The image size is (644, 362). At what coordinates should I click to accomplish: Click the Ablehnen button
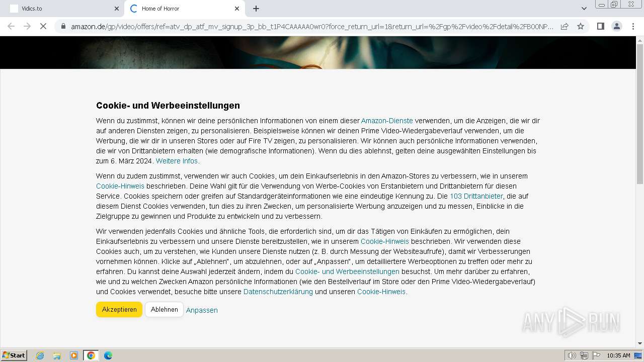pos(165,310)
